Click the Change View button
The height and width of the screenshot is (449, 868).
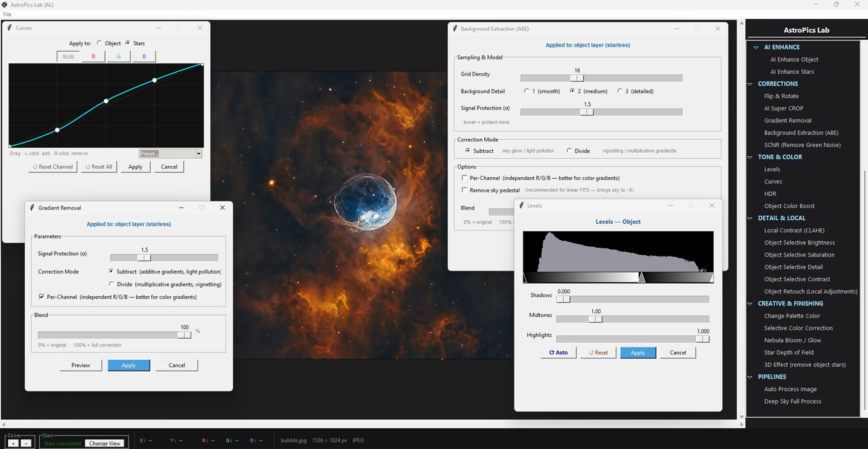(105, 444)
